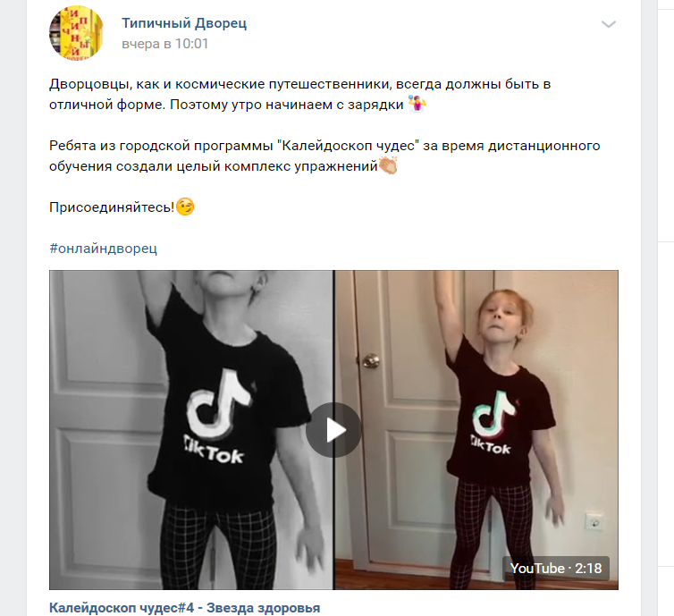Image resolution: width=674 pixels, height=616 pixels.
Task: Expand the post options chevron menu
Action: point(608,24)
